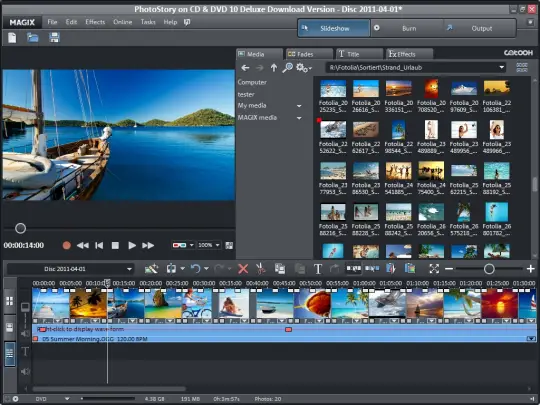This screenshot has width=540, height=405.
Task: Open the Title tab
Action: point(359,54)
